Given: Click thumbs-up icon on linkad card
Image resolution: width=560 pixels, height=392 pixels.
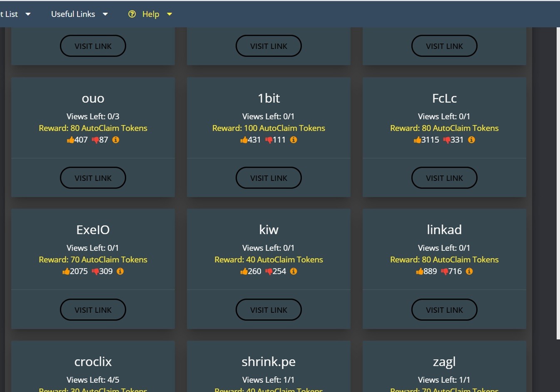Looking at the screenshot, I should pos(420,271).
